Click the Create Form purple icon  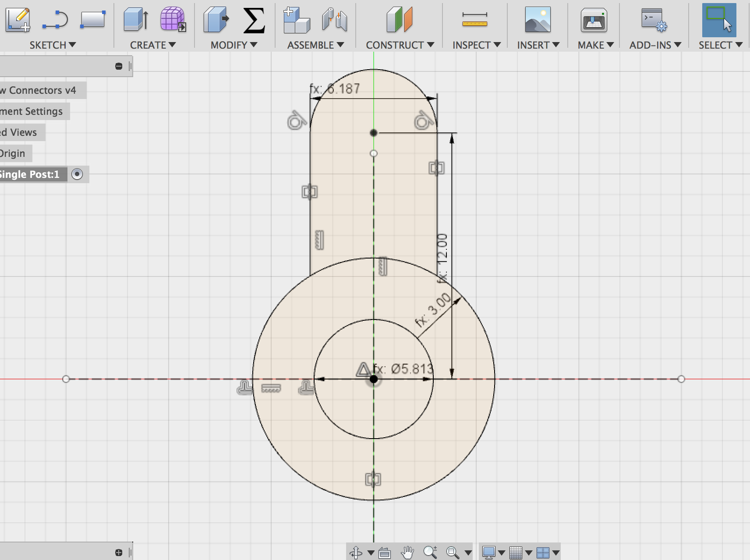coord(173,19)
